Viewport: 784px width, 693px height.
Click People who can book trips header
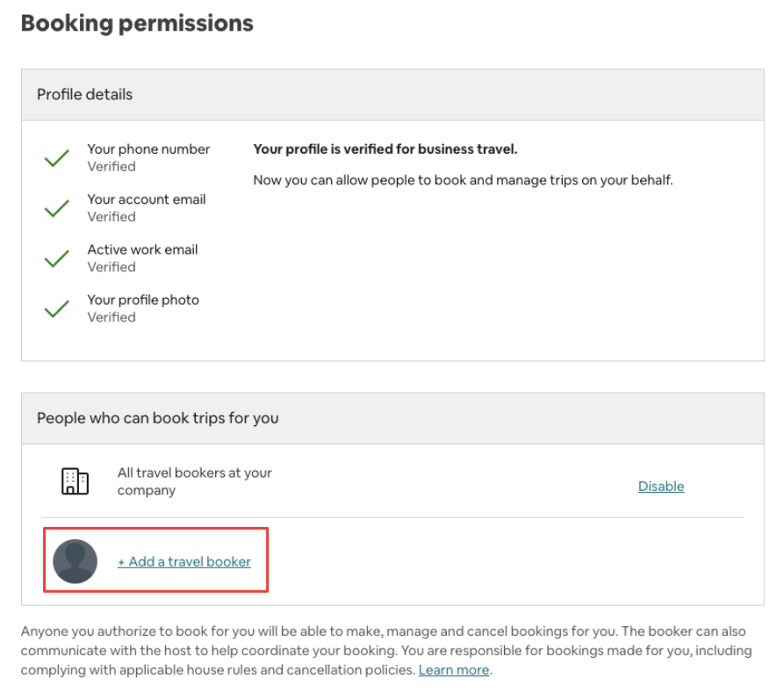[x=392, y=418]
